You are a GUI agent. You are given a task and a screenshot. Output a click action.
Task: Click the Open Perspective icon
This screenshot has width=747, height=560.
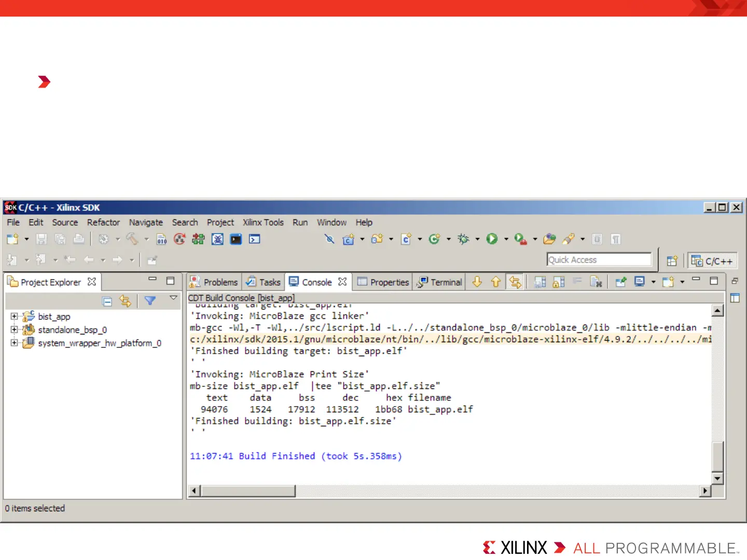tap(672, 261)
